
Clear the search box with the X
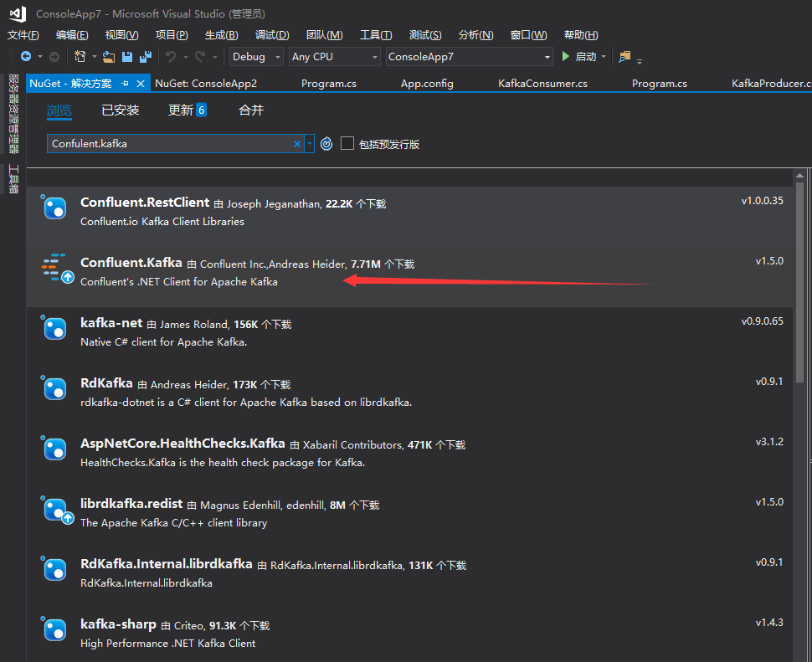297,144
